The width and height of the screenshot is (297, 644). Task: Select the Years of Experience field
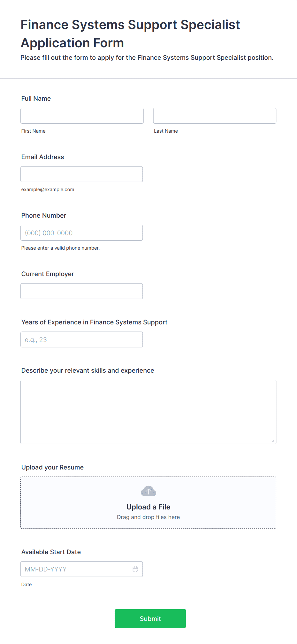click(x=82, y=339)
